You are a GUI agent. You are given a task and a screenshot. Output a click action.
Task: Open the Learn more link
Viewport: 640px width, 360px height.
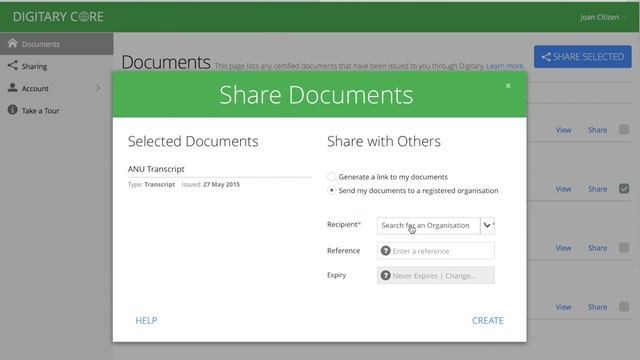(504, 66)
